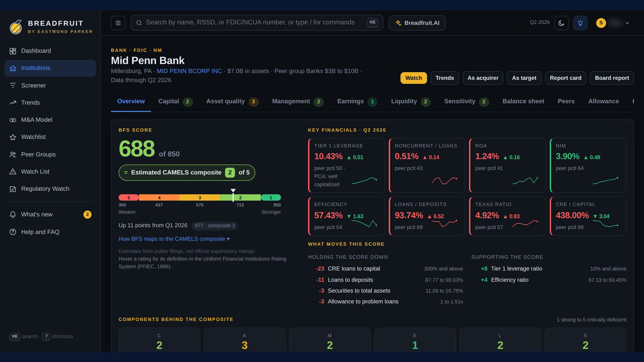
Task: Click the What's new bell icon
Action: point(13,215)
